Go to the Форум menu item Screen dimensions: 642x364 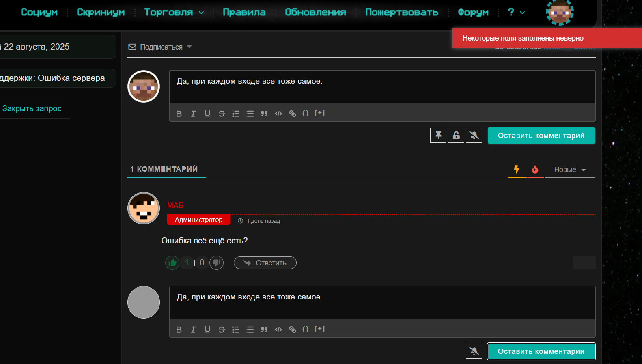(x=473, y=12)
